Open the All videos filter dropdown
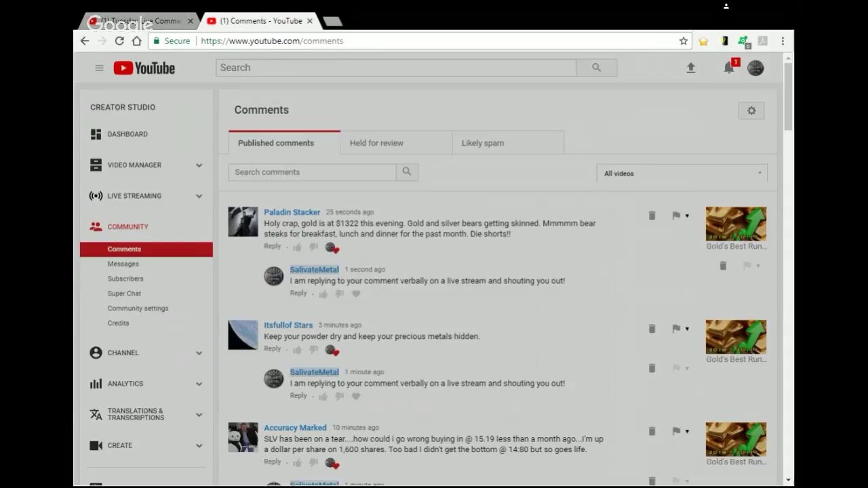The width and height of the screenshot is (868, 488). point(682,174)
